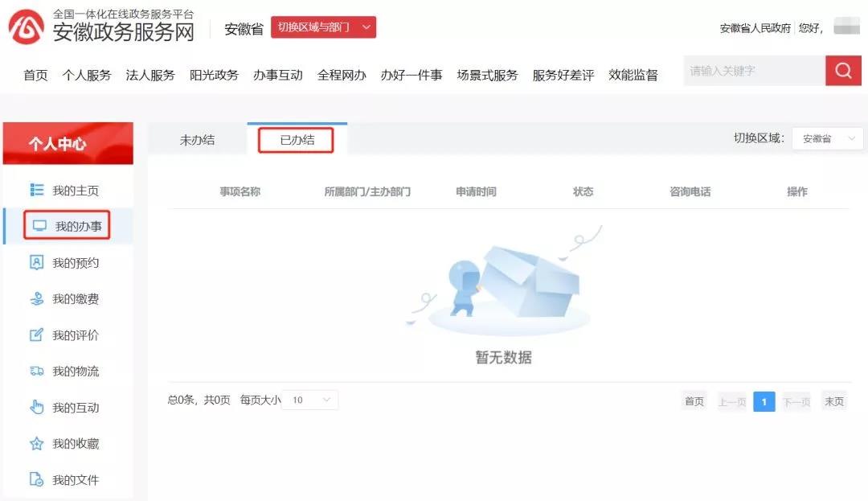The height and width of the screenshot is (501, 868).
Task: Click the 我的办事 monitor icon
Action: point(39,227)
